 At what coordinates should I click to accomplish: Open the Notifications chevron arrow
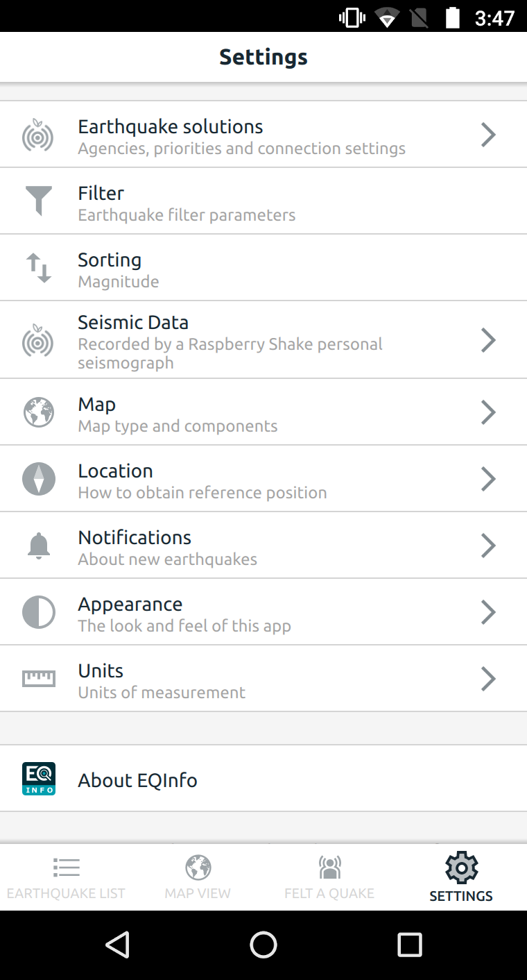point(488,546)
